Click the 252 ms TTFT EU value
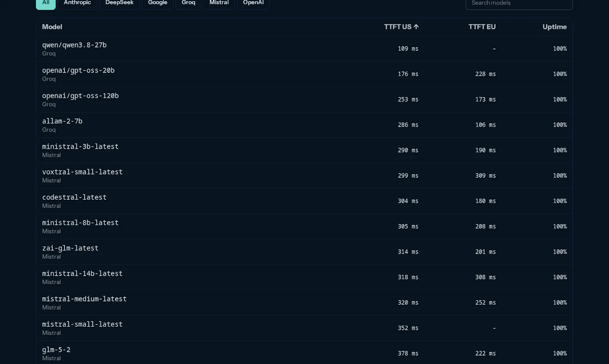The height and width of the screenshot is (364, 609). tap(485, 303)
